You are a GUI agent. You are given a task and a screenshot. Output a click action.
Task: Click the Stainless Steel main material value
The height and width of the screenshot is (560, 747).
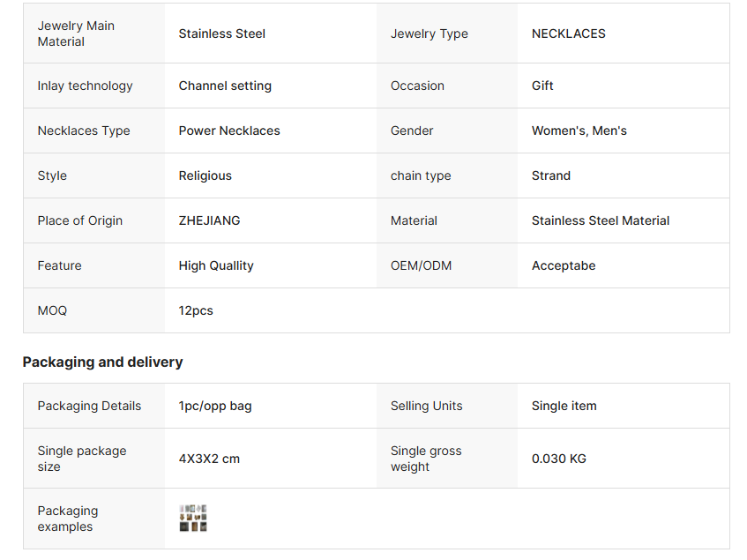(x=222, y=34)
